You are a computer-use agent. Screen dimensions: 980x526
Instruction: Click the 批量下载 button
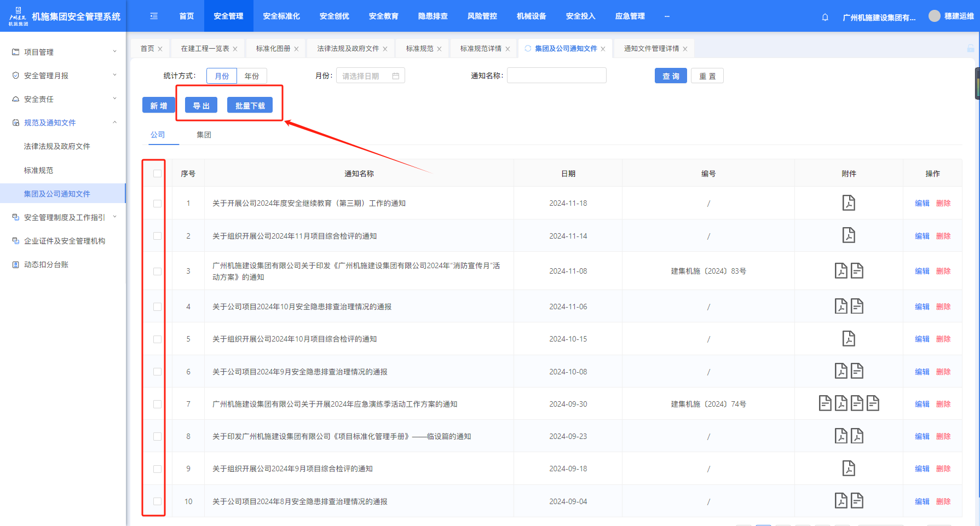coord(250,106)
